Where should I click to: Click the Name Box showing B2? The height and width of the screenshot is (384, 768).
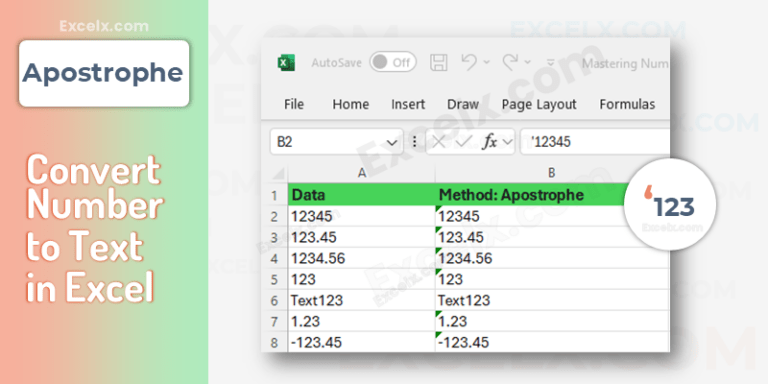[336, 142]
